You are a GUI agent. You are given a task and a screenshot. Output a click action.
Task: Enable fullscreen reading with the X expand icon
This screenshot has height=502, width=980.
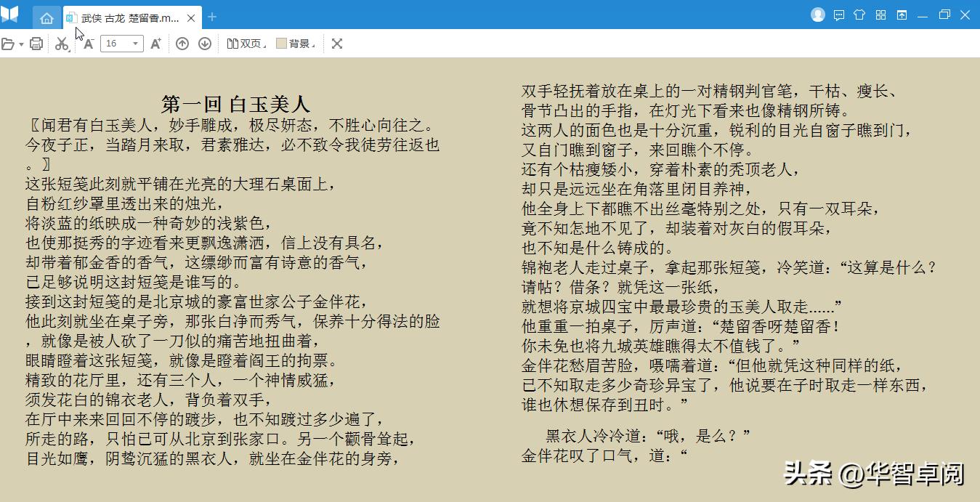tap(336, 44)
